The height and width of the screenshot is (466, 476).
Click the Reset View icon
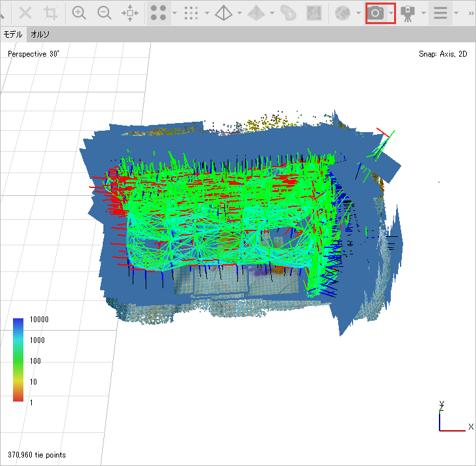tap(130, 13)
